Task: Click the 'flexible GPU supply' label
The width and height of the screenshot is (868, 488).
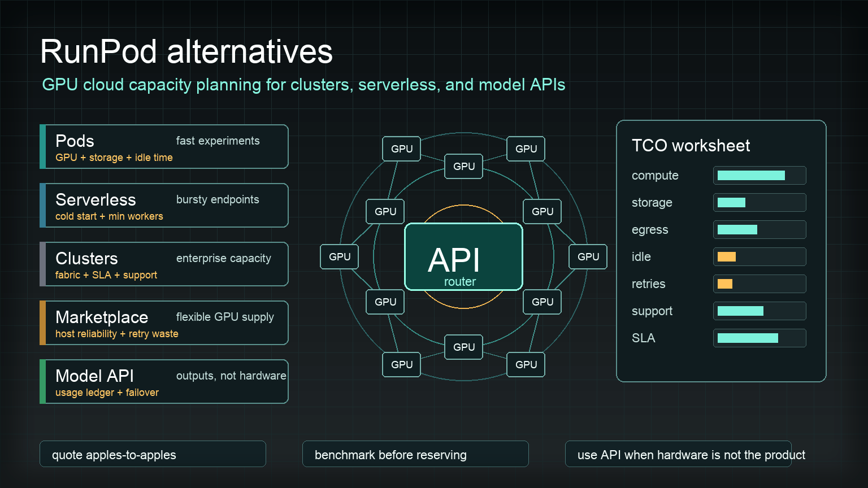Action: [225, 317]
